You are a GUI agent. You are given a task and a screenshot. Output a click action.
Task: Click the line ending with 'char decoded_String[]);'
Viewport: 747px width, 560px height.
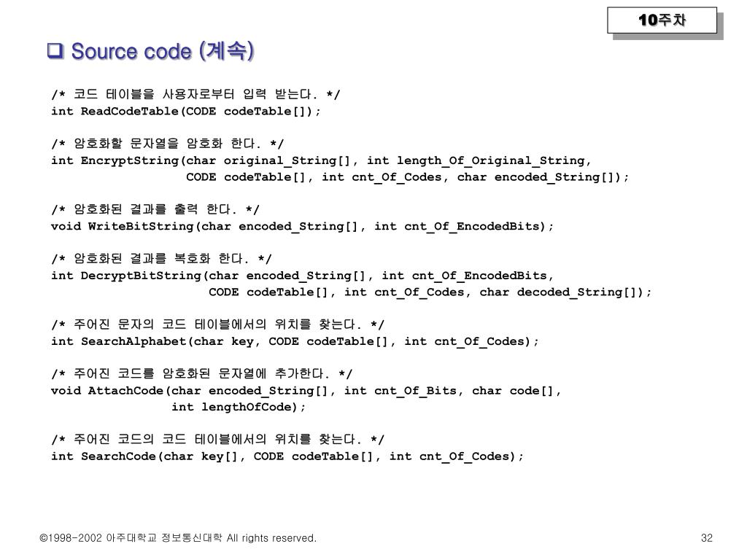430,292
